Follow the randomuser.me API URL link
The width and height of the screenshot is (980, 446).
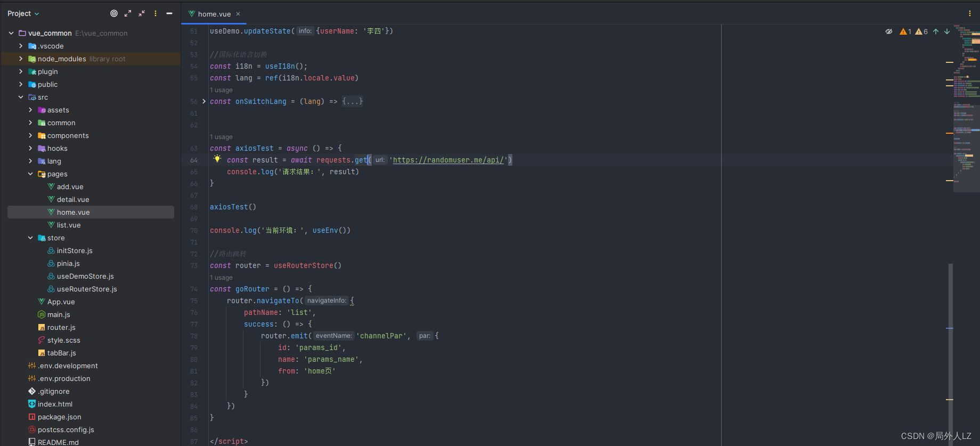pyautogui.click(x=448, y=160)
